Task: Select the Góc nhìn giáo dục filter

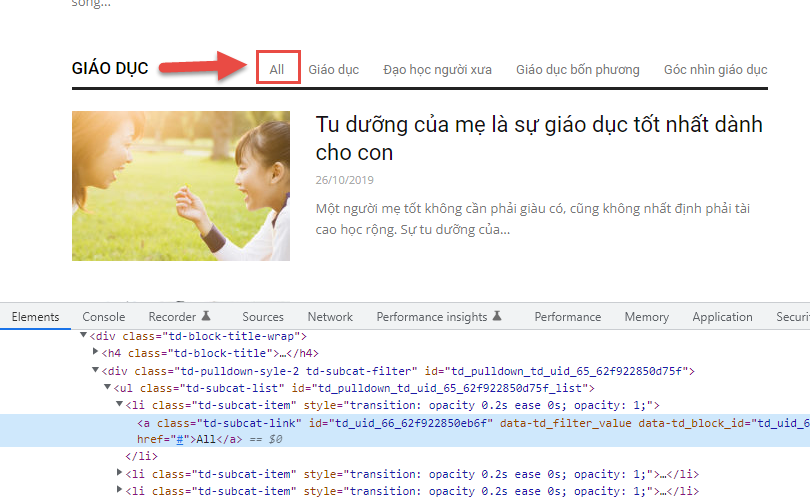Action: tap(715, 69)
